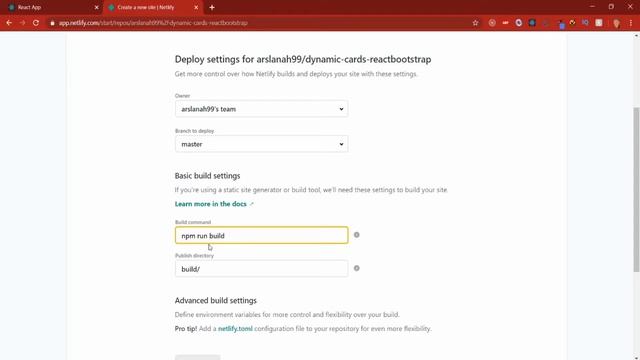Screen dimensions: 640x360
Task: Maximize or restore the Chrome window
Action: tap(611, 7)
